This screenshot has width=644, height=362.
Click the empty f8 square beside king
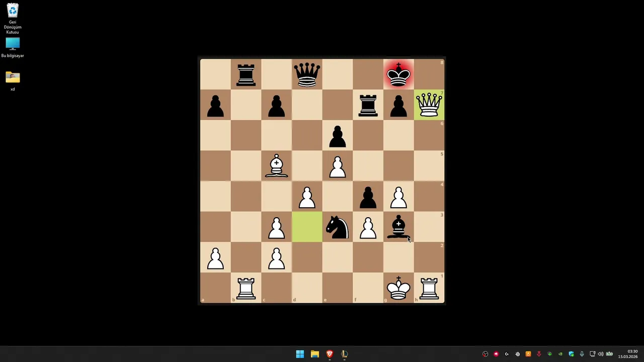(368, 74)
